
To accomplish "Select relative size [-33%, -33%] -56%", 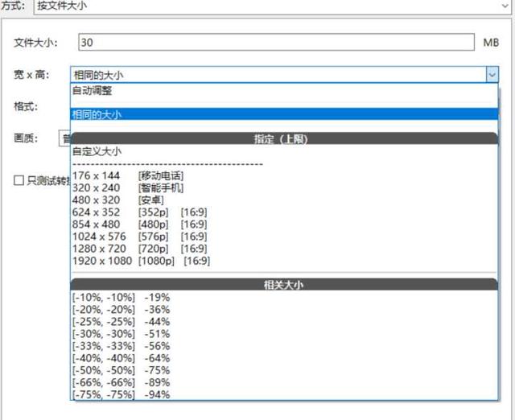I will pos(284,346).
